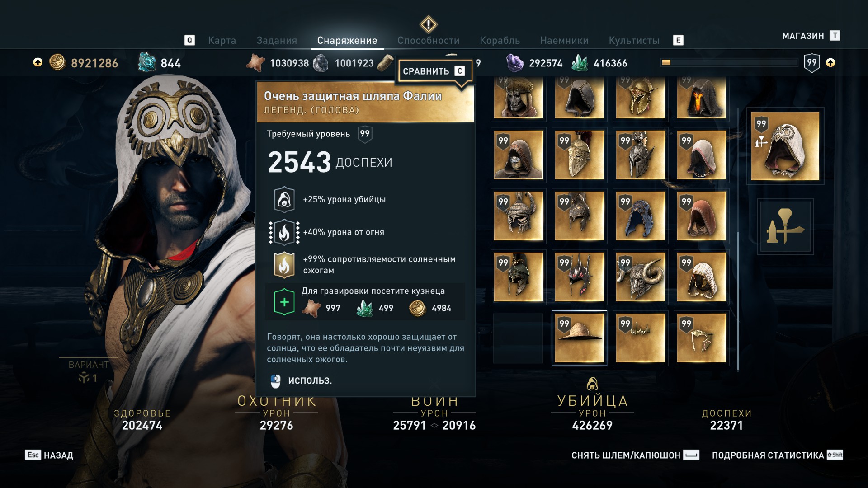The image size is (868, 488).
Task: Select the golden laurel wreath item
Action: click(640, 338)
